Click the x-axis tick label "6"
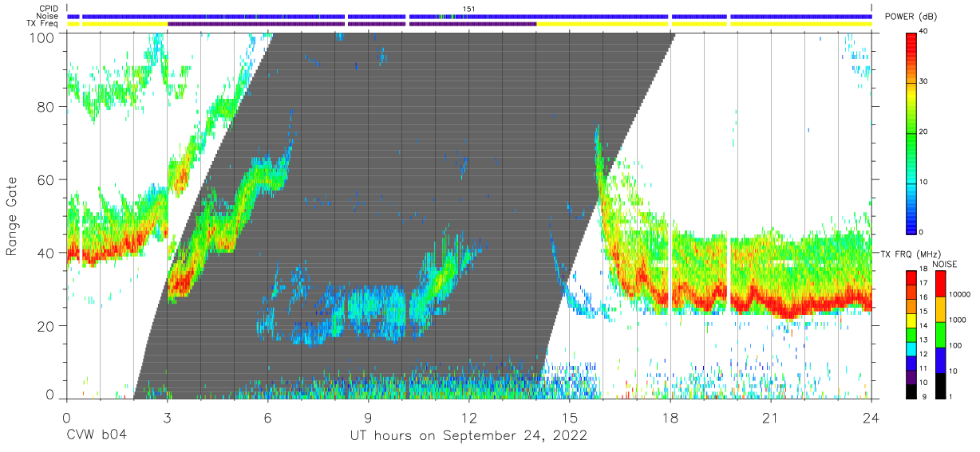This screenshot has width=980, height=452. [x=267, y=417]
